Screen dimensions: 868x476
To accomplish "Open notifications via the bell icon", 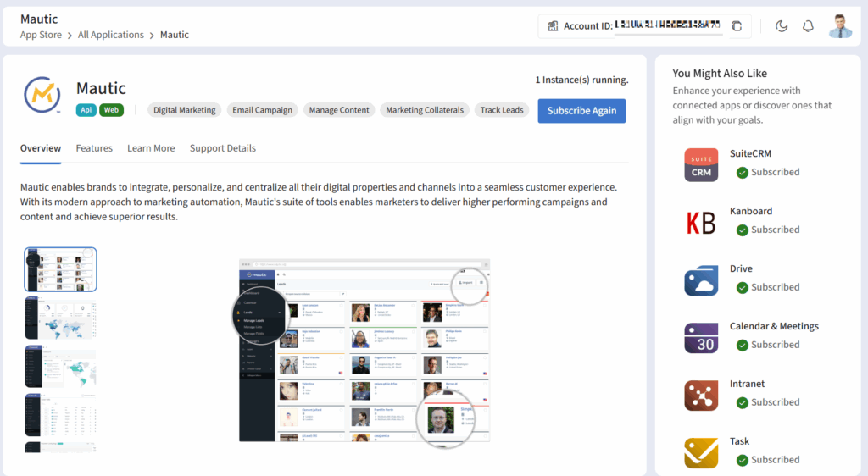I will (x=809, y=26).
